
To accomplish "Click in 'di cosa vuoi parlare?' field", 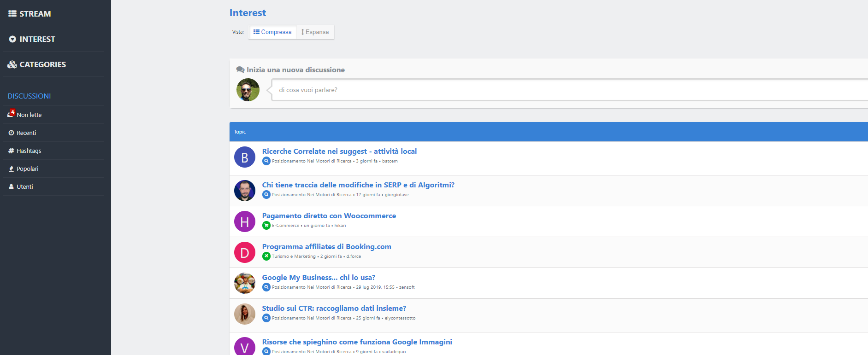I will point(570,90).
